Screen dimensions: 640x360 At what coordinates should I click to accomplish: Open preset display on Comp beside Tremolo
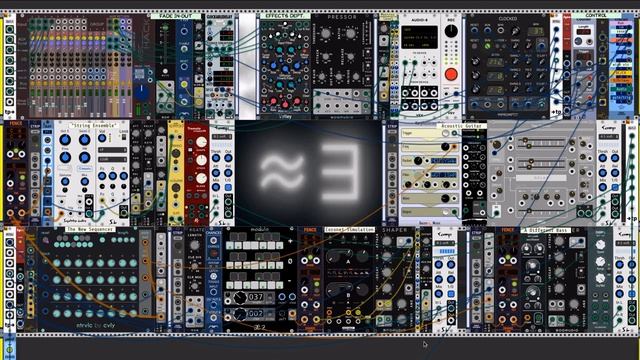click(222, 137)
